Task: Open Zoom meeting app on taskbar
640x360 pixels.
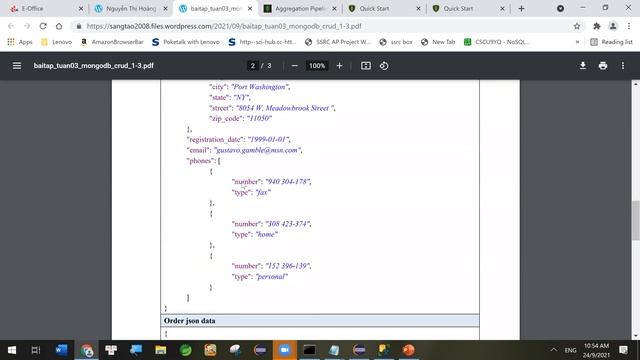Action: pos(284,350)
